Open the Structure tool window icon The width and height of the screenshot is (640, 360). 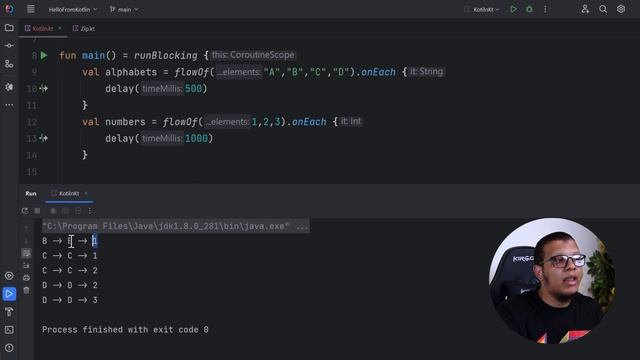(x=9, y=64)
